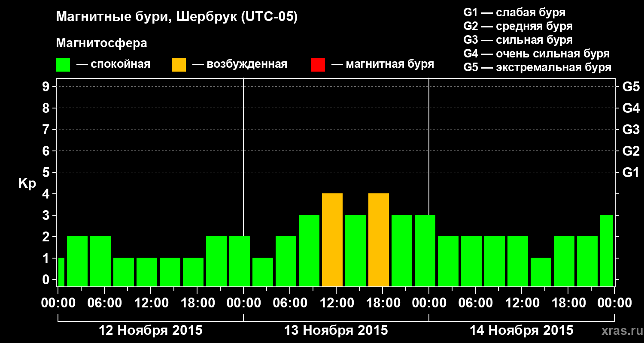This screenshot has width=644, height=343.
Task: Click the final '00:00' label ending 14 November
Action: pyautogui.click(x=614, y=303)
